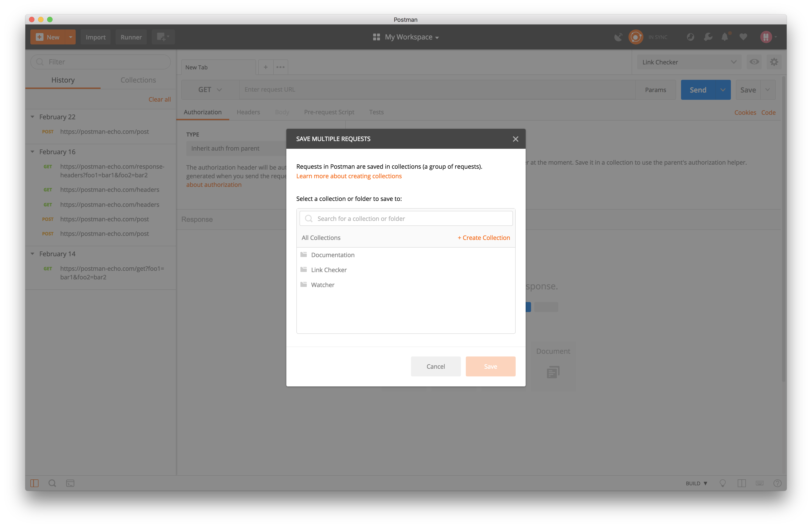Screen dimensions: 812x527
Task: Open the New button dropdown arrow
Action: point(70,37)
